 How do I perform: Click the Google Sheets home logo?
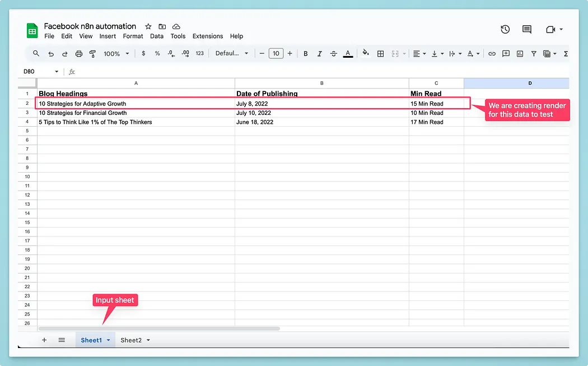click(32, 30)
